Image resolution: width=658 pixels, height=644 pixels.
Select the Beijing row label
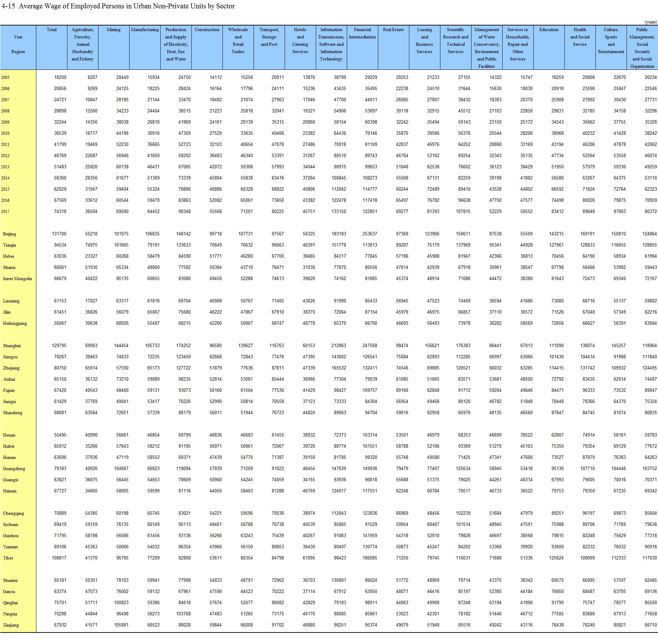click(9, 234)
